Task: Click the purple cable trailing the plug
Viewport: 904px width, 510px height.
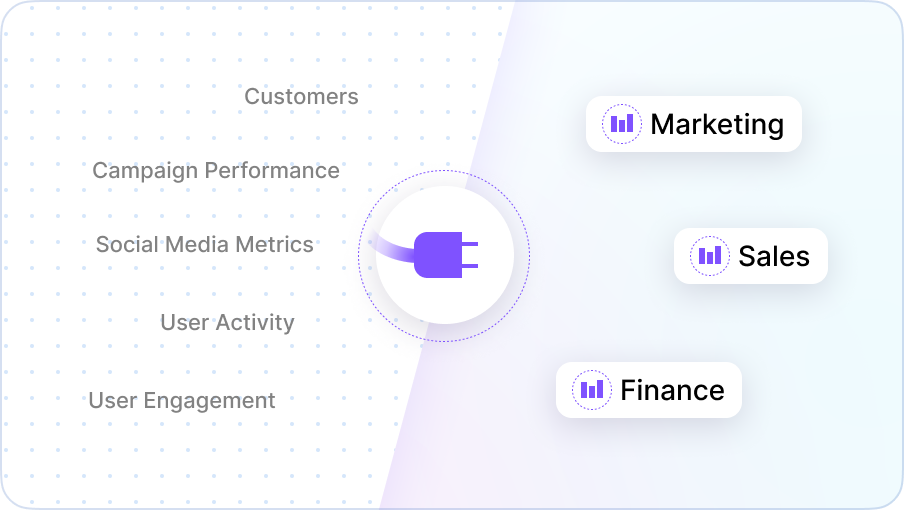Action: 393,248
